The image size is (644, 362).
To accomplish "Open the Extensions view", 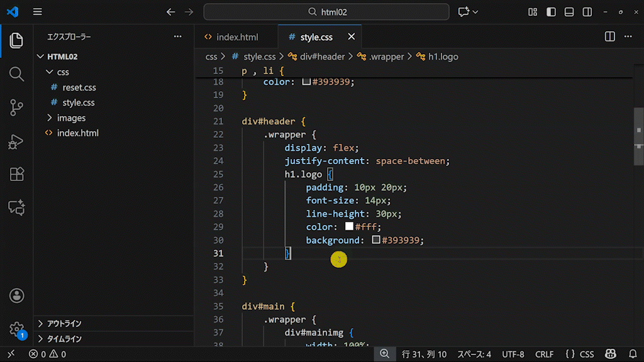I will click(x=16, y=174).
